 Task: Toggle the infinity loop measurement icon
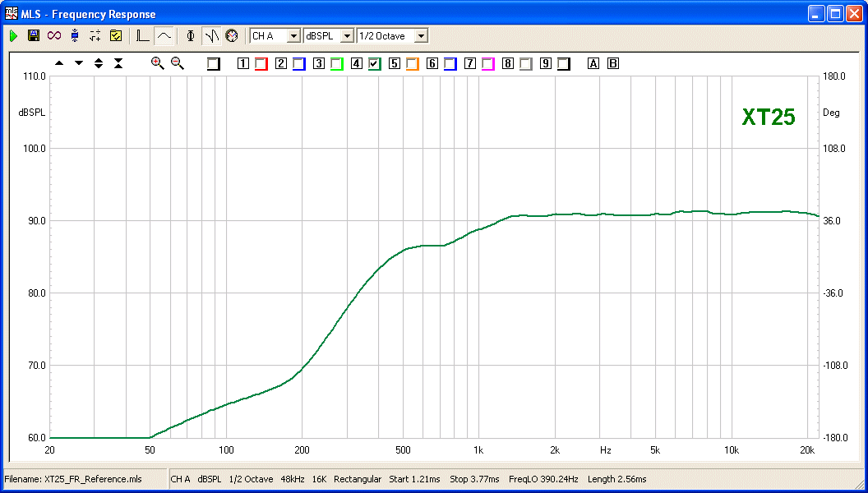pos(53,36)
